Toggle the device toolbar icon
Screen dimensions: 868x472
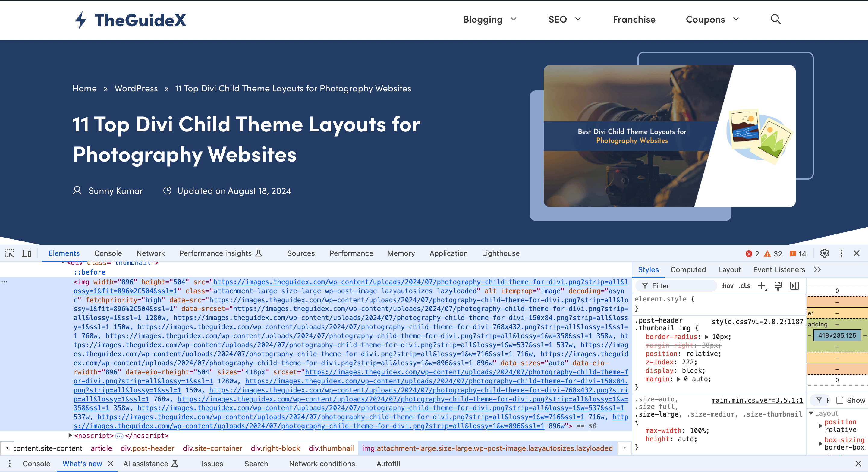click(27, 253)
